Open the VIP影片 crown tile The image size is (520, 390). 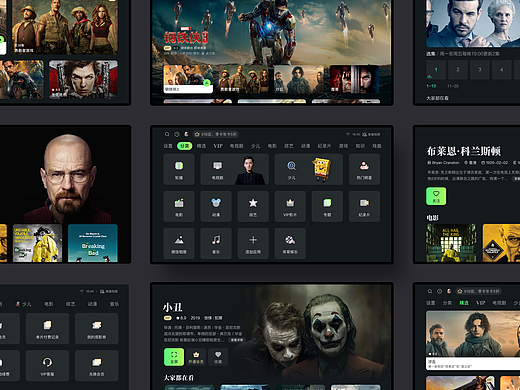coord(290,206)
